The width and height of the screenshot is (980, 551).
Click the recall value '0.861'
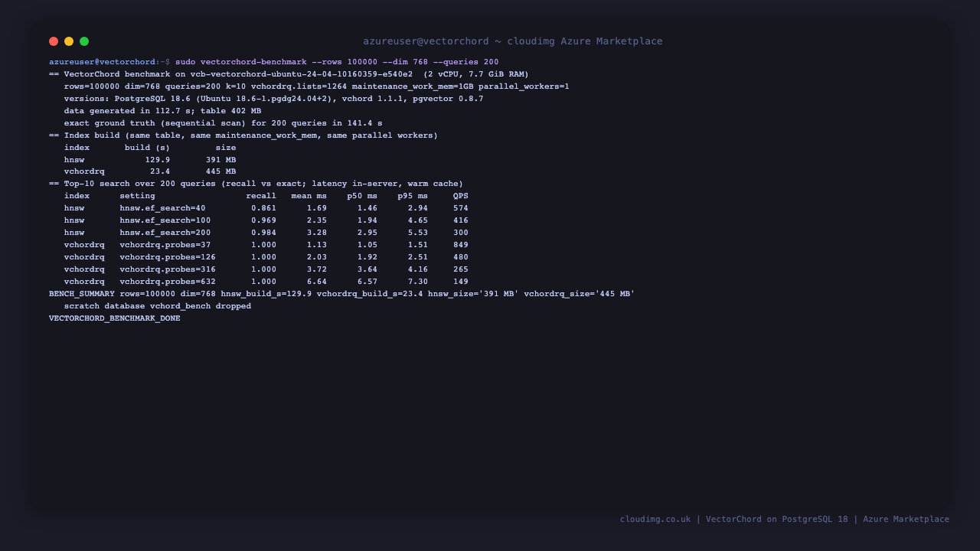(x=263, y=208)
